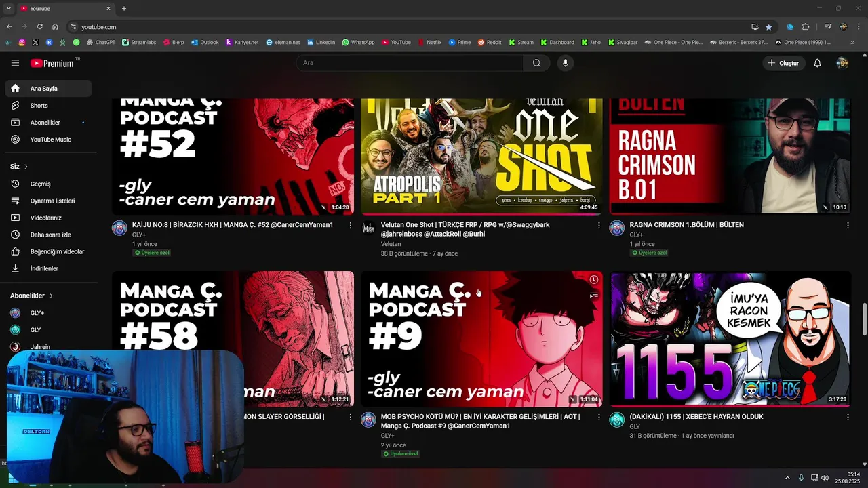Open a new tab with plus button

pos(123,9)
